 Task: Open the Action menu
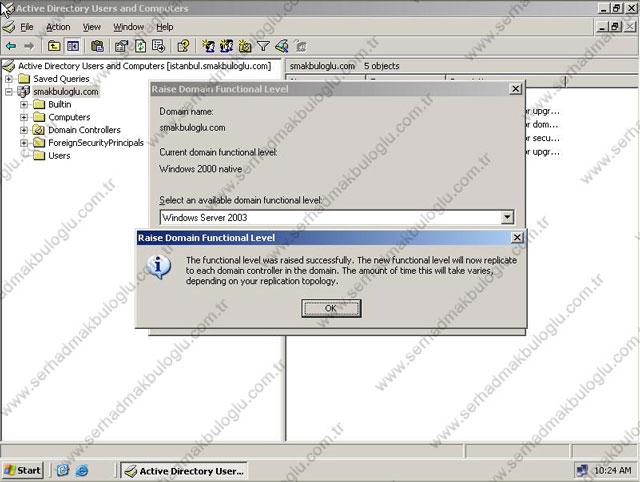point(58,27)
